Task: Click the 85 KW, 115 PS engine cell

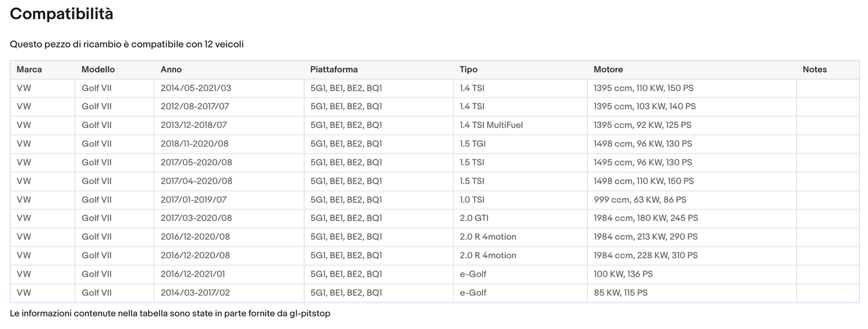Action: point(621,293)
